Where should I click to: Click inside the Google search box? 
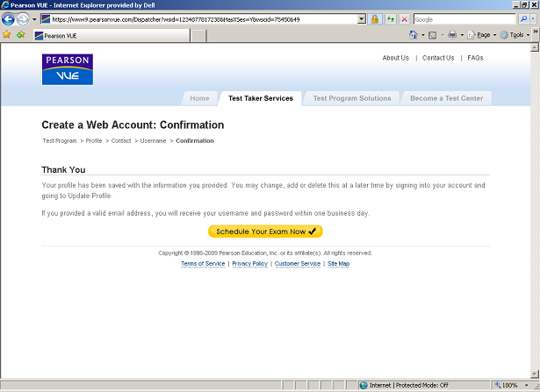(465, 18)
